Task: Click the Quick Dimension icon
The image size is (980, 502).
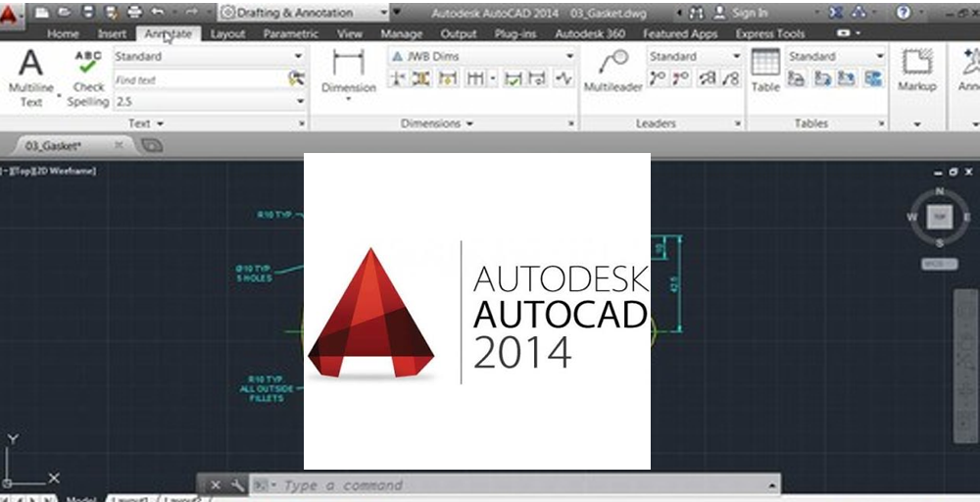Action: (448, 78)
